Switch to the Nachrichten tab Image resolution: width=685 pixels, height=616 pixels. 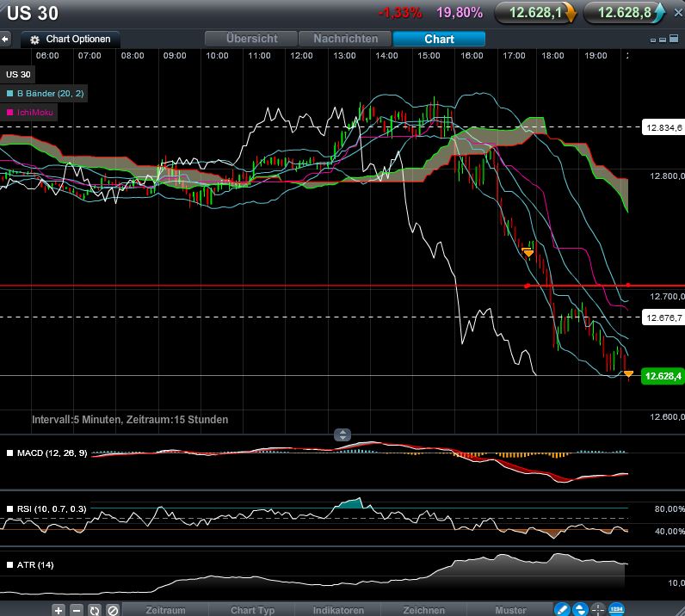tap(345, 39)
